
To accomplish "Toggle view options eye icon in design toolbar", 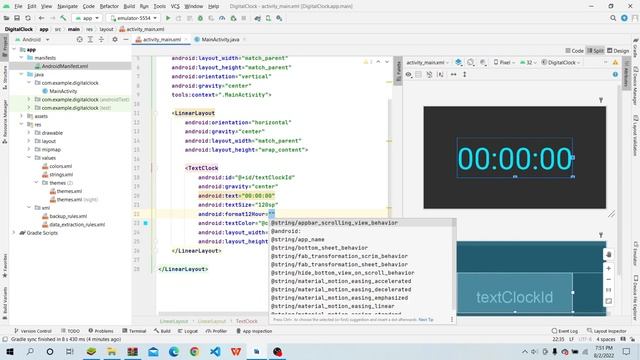I will tap(409, 75).
